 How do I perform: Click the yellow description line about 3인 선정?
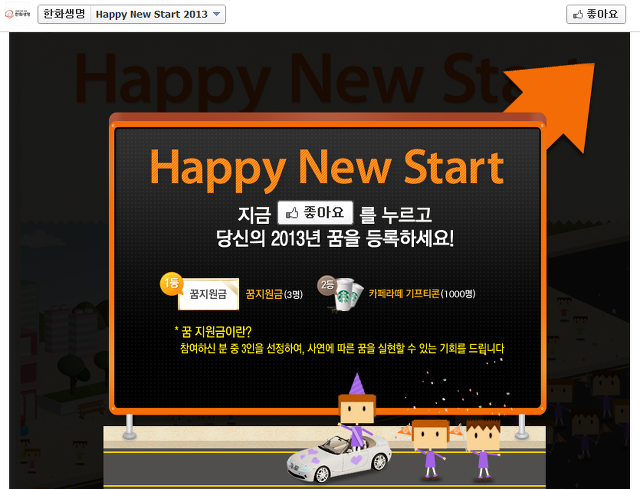342,349
